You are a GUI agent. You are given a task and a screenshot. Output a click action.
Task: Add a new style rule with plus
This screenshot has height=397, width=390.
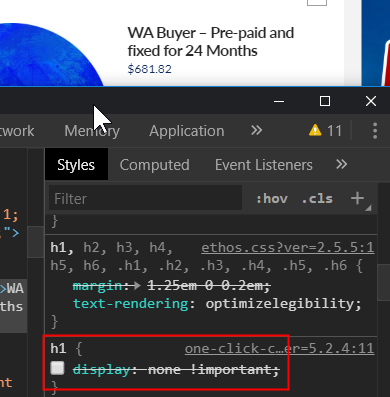click(357, 198)
